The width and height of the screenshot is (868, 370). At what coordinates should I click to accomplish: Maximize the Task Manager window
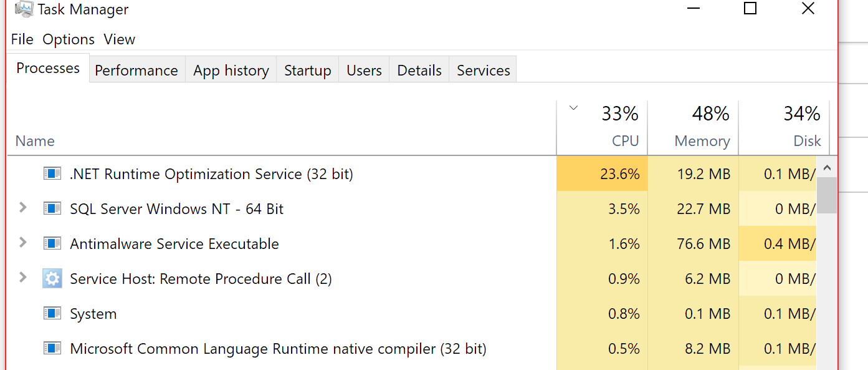[750, 9]
